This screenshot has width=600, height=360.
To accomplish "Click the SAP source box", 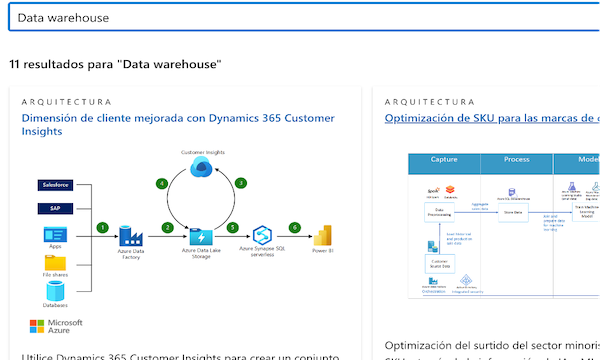I will (x=55, y=209).
